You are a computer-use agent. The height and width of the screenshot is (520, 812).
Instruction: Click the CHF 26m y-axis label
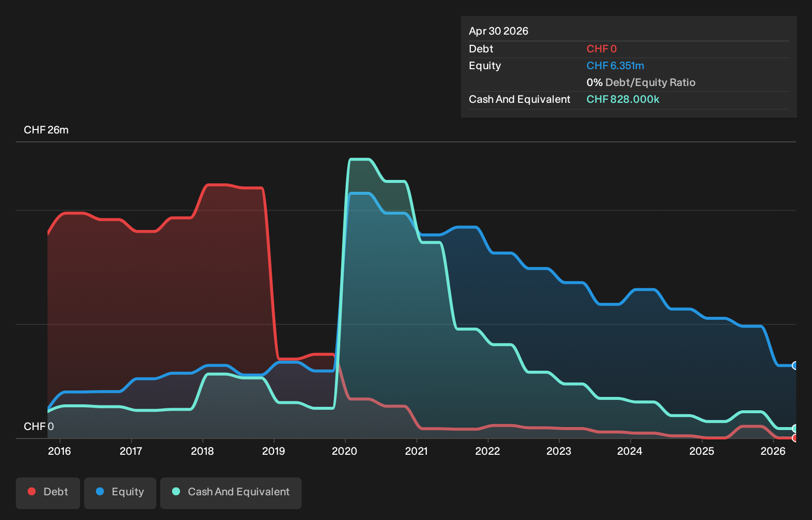46,130
